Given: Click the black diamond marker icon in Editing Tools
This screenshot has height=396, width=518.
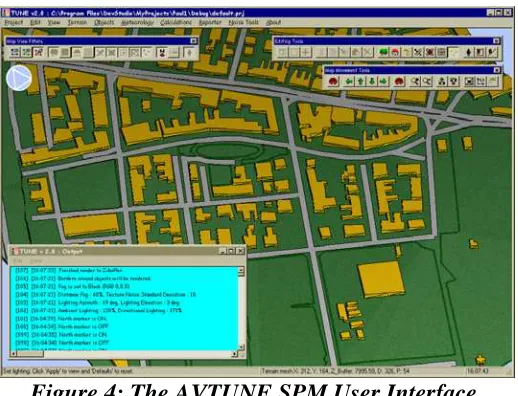Looking at the screenshot, I should pyautogui.click(x=468, y=52).
